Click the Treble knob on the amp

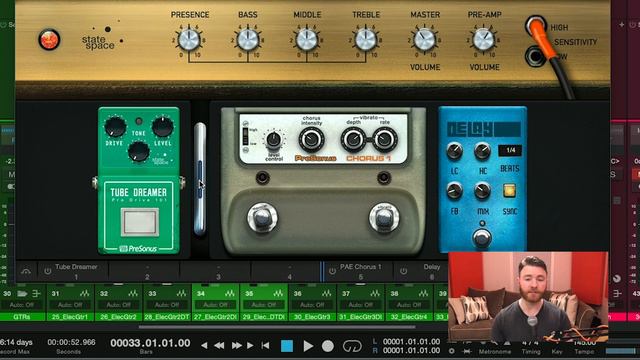366,40
